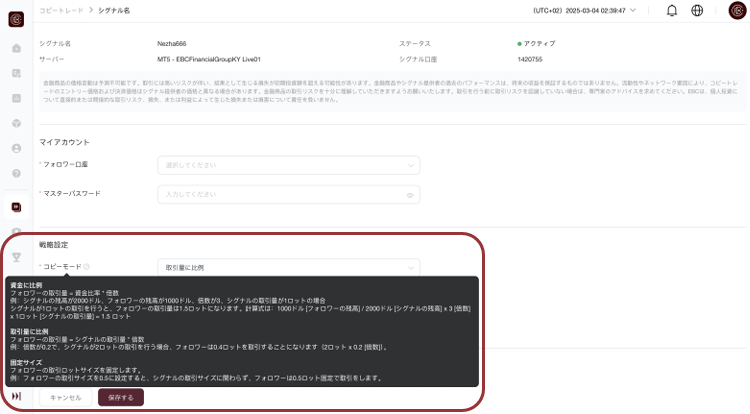750x414 pixels.
Task: Open the UTC+02 timezone dropdown
Action: 585,11
